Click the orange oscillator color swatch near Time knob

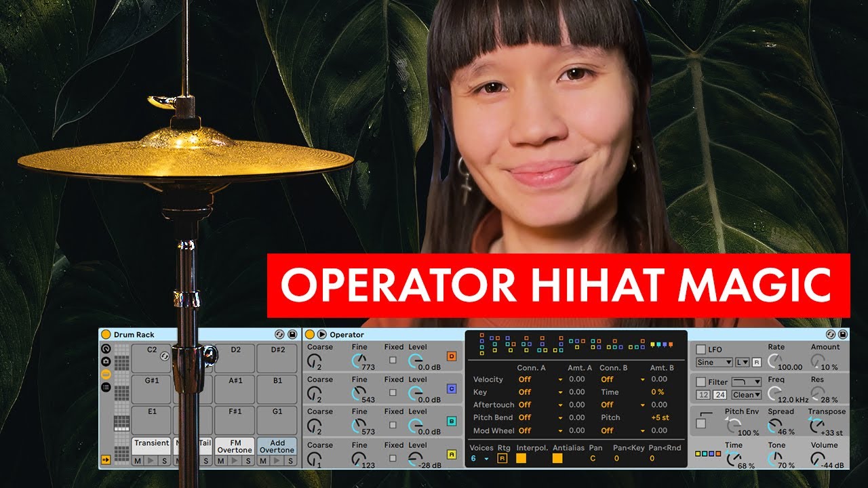tap(718, 454)
